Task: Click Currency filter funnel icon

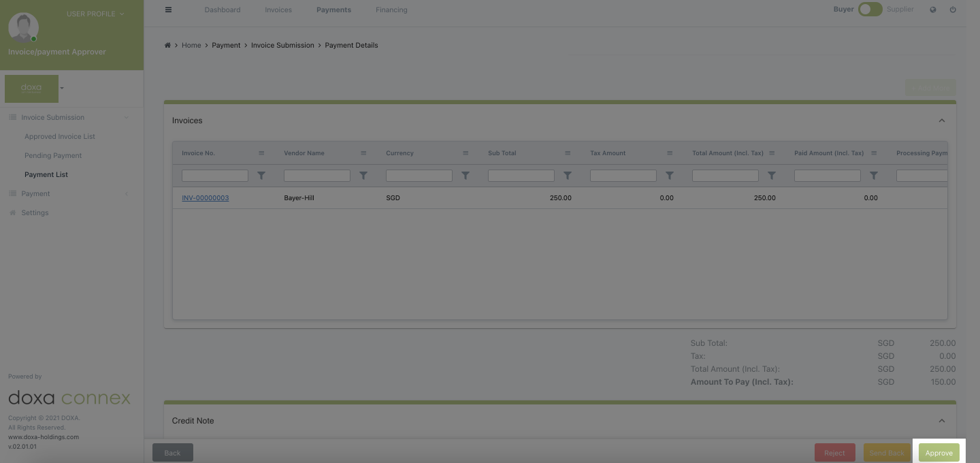Action: 465,176
